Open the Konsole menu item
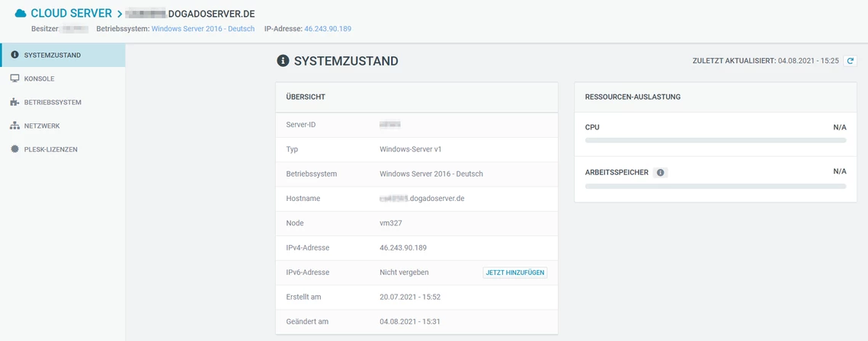868x341 pixels. click(x=40, y=78)
